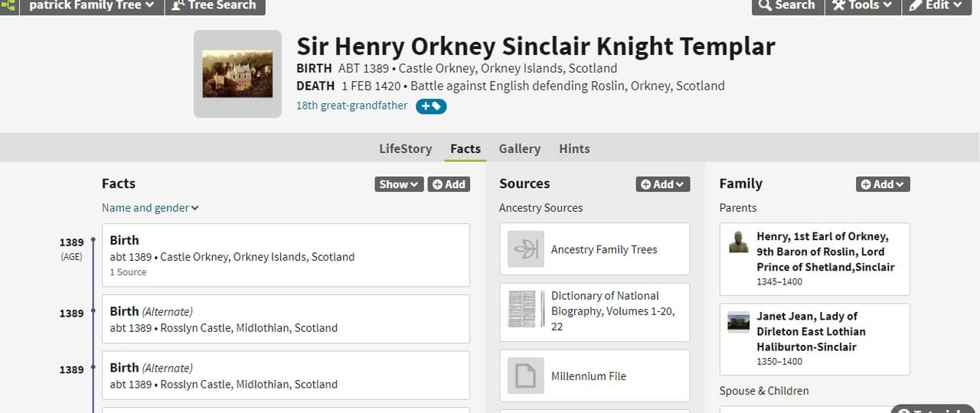The width and height of the screenshot is (980, 413).
Task: Click the add tag icon beside relationship
Action: pos(431,106)
